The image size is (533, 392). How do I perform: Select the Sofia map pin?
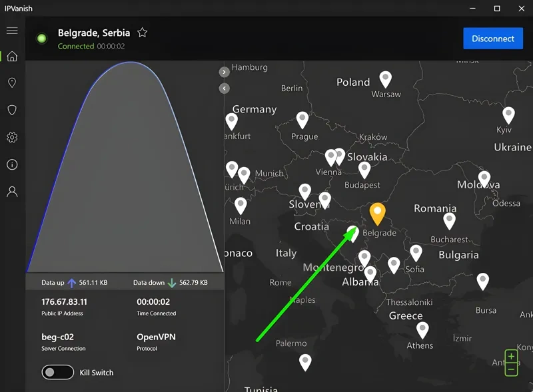pos(416,253)
